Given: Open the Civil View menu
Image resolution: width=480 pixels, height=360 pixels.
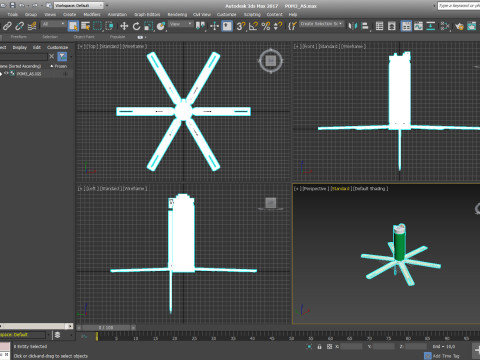Looking at the screenshot, I should pyautogui.click(x=202, y=15).
